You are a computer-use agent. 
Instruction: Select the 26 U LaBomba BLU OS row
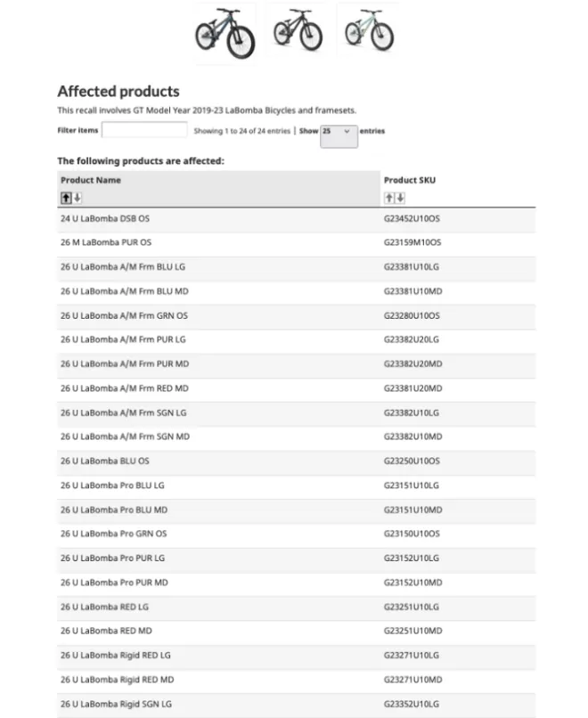point(297,461)
